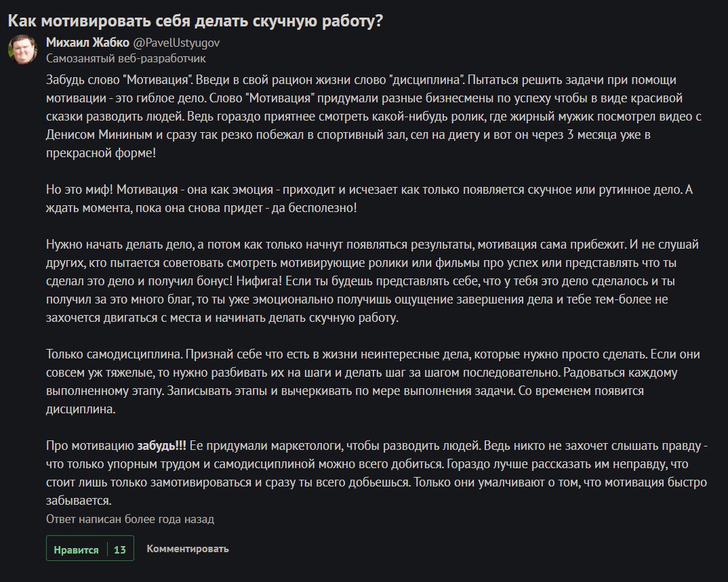Open the author name Михаил Жабко
The height and width of the screenshot is (582, 728).
coord(87,43)
